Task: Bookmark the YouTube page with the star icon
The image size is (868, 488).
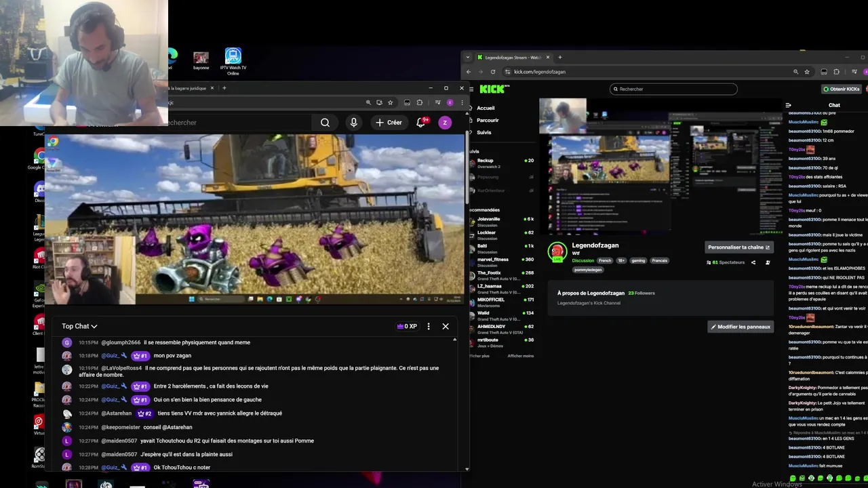Action: (390, 102)
